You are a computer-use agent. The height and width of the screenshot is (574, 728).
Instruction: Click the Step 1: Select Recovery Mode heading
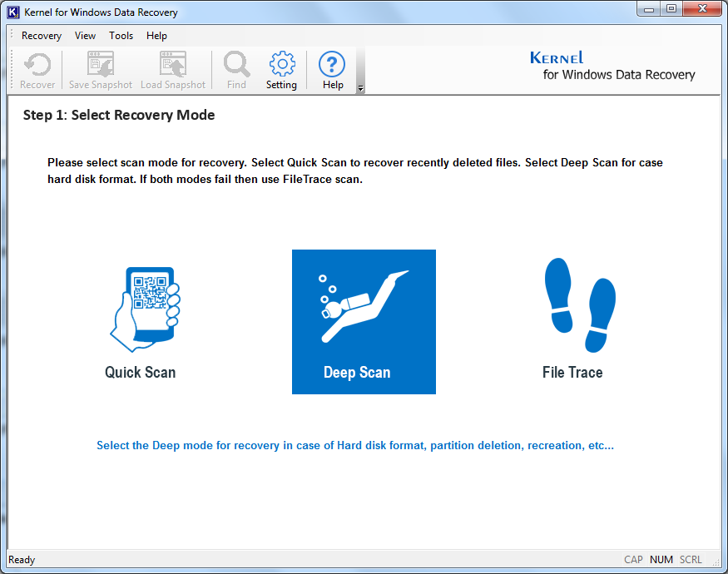click(119, 115)
